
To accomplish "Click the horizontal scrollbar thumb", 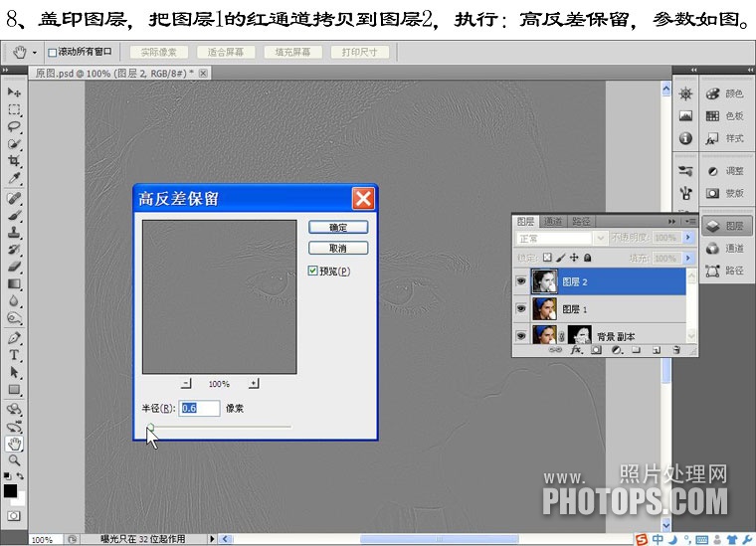I will (x=440, y=539).
